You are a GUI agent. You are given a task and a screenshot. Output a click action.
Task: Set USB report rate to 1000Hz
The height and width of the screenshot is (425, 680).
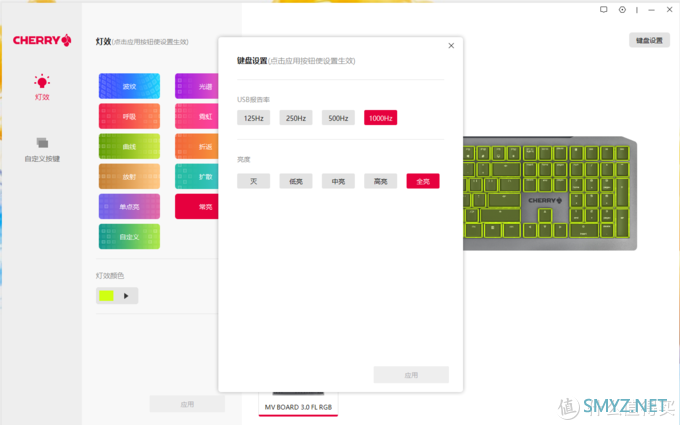point(380,118)
